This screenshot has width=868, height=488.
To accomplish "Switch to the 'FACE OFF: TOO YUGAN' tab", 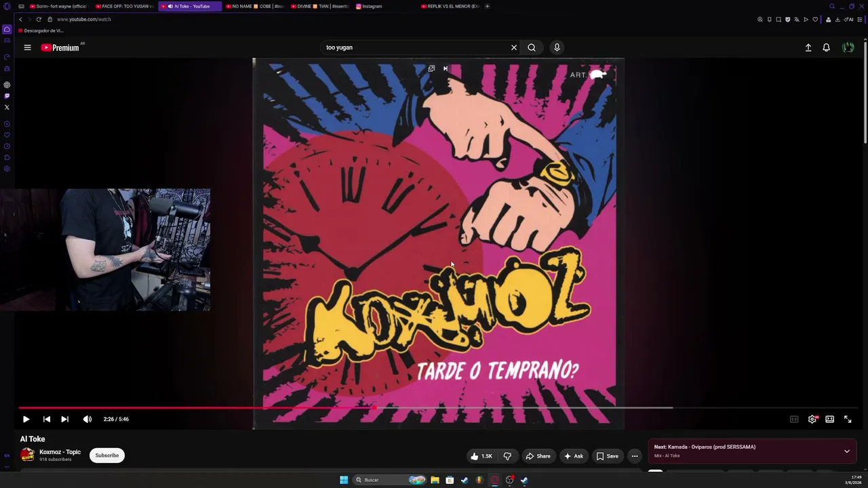I will click(125, 6).
